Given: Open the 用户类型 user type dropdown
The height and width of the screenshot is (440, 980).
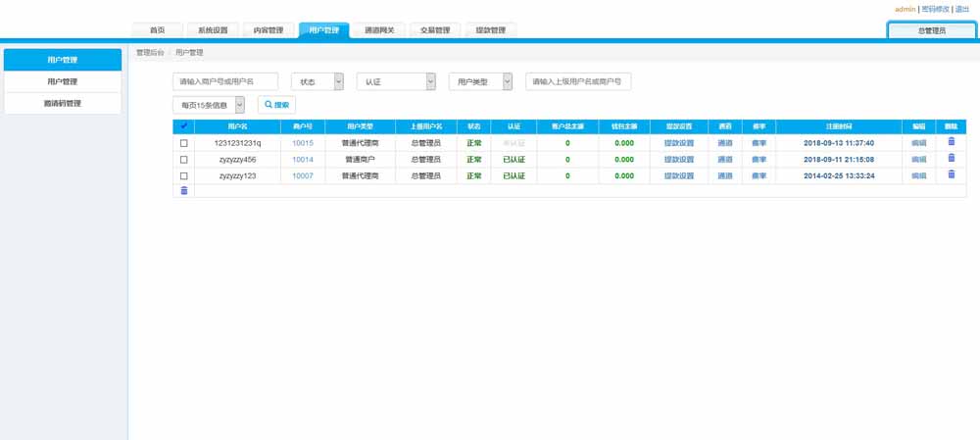Looking at the screenshot, I should tap(480, 81).
